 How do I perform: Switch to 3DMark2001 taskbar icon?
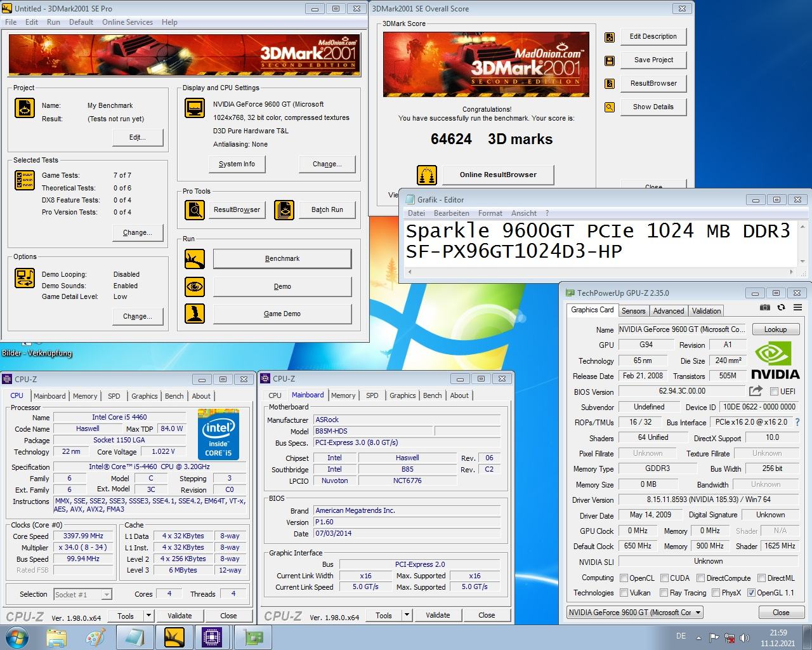tap(174, 637)
